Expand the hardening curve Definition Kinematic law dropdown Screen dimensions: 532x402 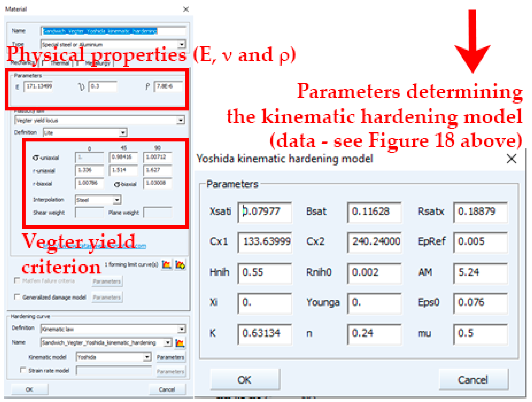(182, 329)
